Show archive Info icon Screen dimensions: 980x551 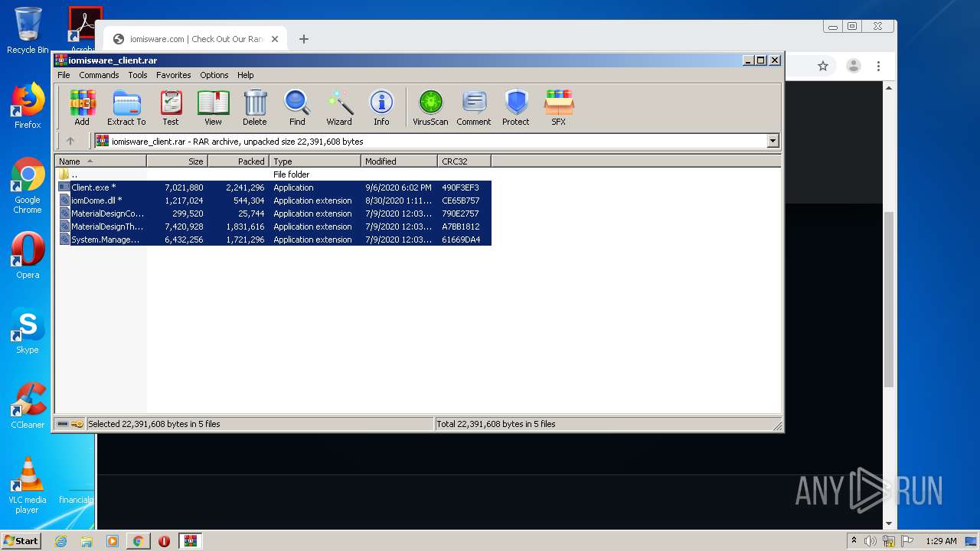click(x=381, y=107)
